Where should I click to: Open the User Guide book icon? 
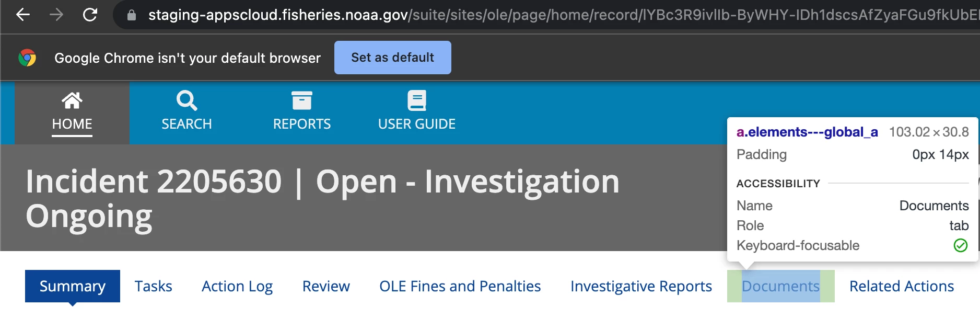click(417, 100)
